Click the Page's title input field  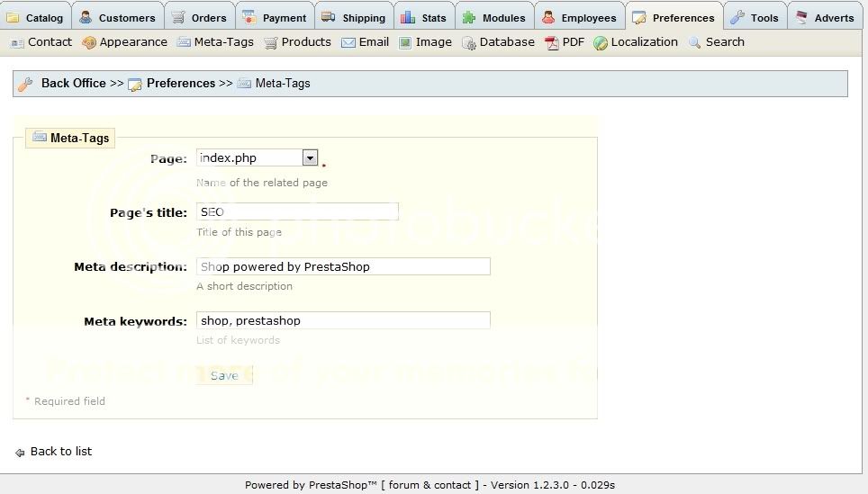[297, 212]
